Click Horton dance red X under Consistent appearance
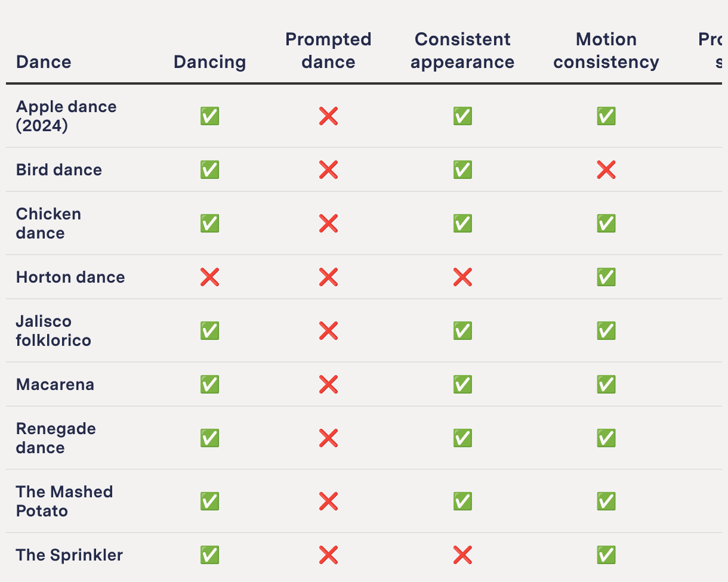The width and height of the screenshot is (728, 582). coord(462,277)
